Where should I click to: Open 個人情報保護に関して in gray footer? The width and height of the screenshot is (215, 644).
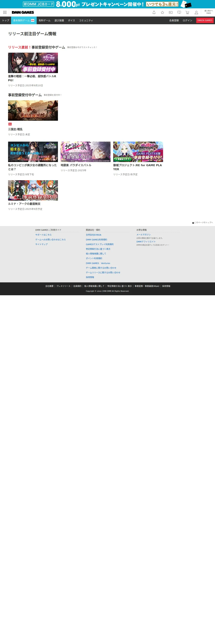[96, 253]
